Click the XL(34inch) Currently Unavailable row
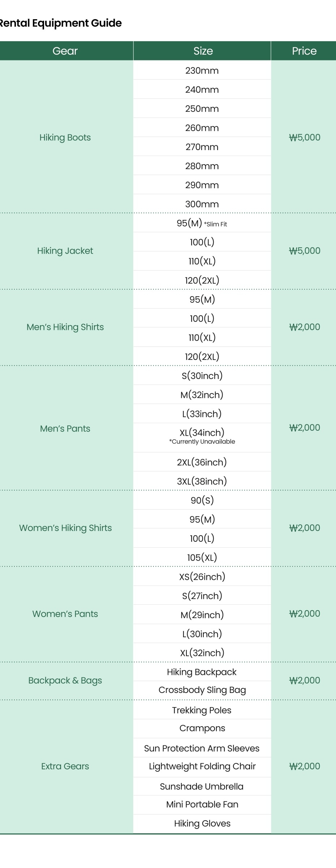The image size is (336, 868). [202, 437]
